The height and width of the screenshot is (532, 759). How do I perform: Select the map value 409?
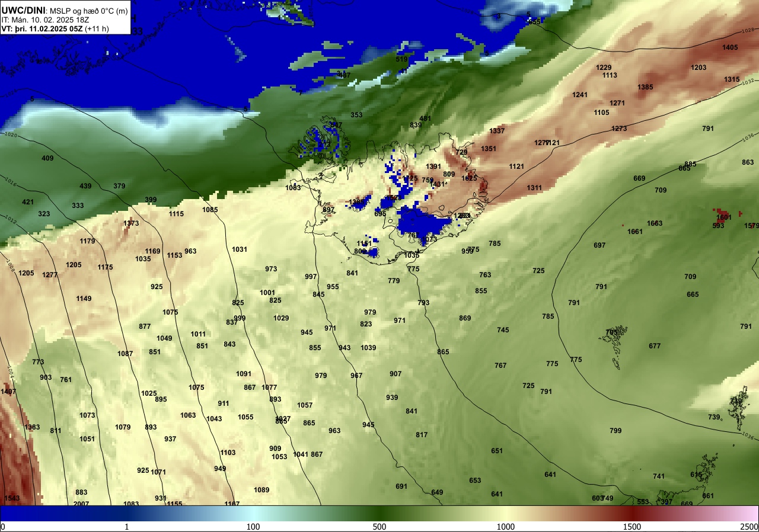pyautogui.click(x=47, y=158)
